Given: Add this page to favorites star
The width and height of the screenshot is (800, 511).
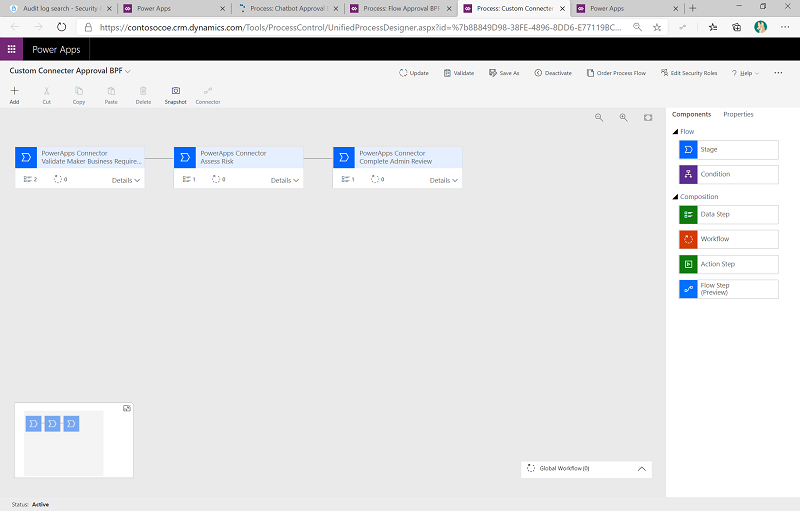Looking at the screenshot, I should [x=657, y=27].
